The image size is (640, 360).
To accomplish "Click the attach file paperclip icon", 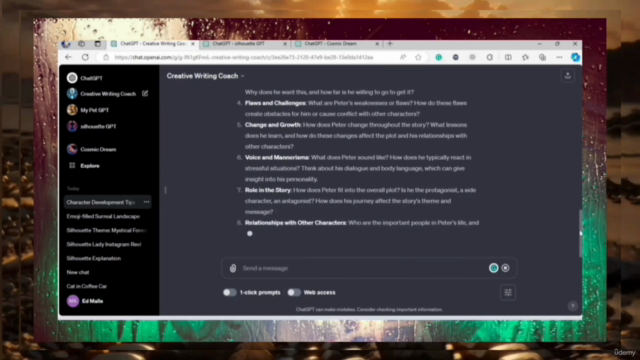I will point(233,268).
